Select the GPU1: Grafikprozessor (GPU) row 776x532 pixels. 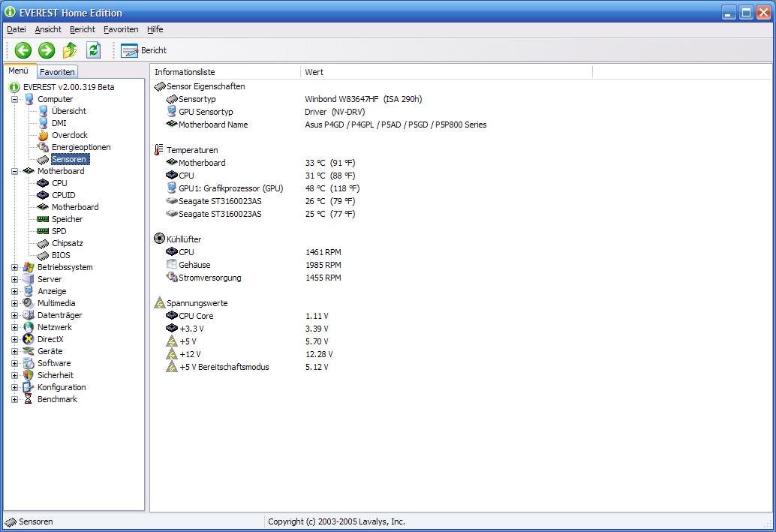coord(263,188)
